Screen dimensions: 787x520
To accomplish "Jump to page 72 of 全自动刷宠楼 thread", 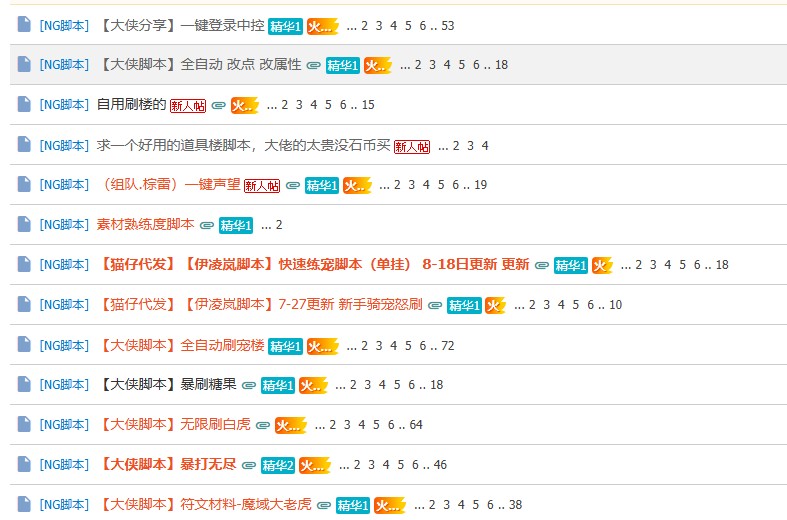I will click(x=447, y=345).
